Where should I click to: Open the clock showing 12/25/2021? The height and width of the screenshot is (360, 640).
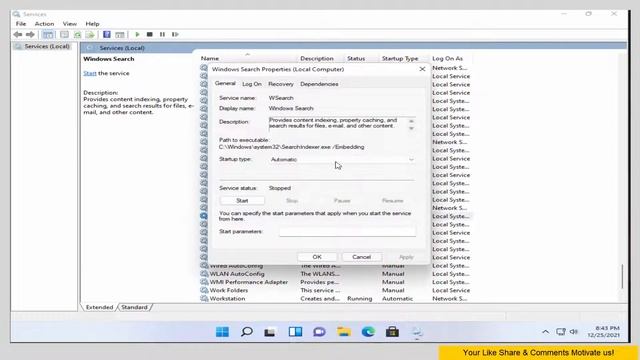(604, 331)
